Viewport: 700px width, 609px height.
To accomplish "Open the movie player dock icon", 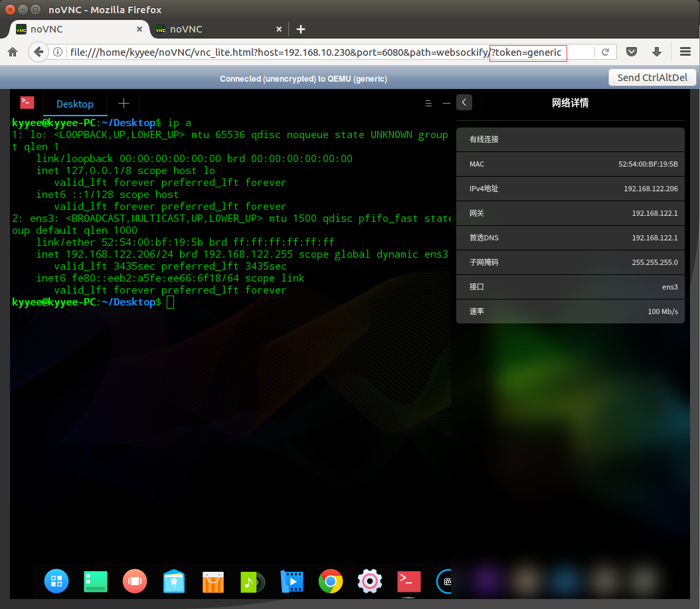I will tap(292, 581).
